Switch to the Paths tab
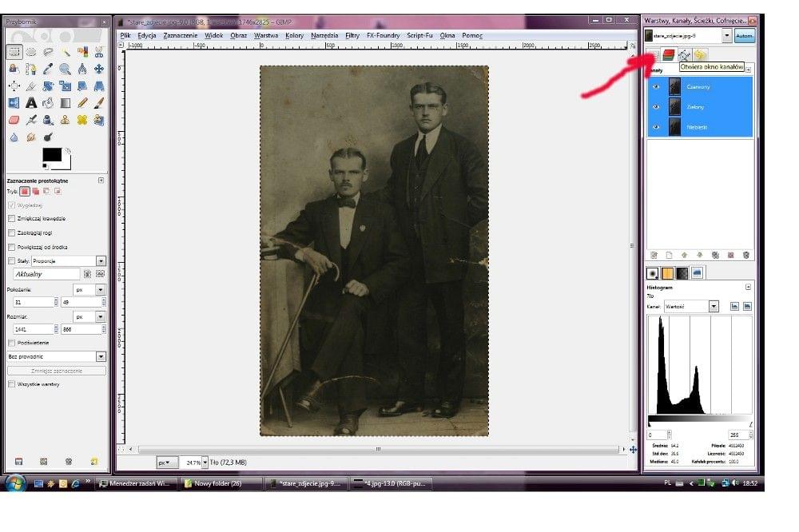This screenshot has height=532, width=799. click(x=684, y=54)
